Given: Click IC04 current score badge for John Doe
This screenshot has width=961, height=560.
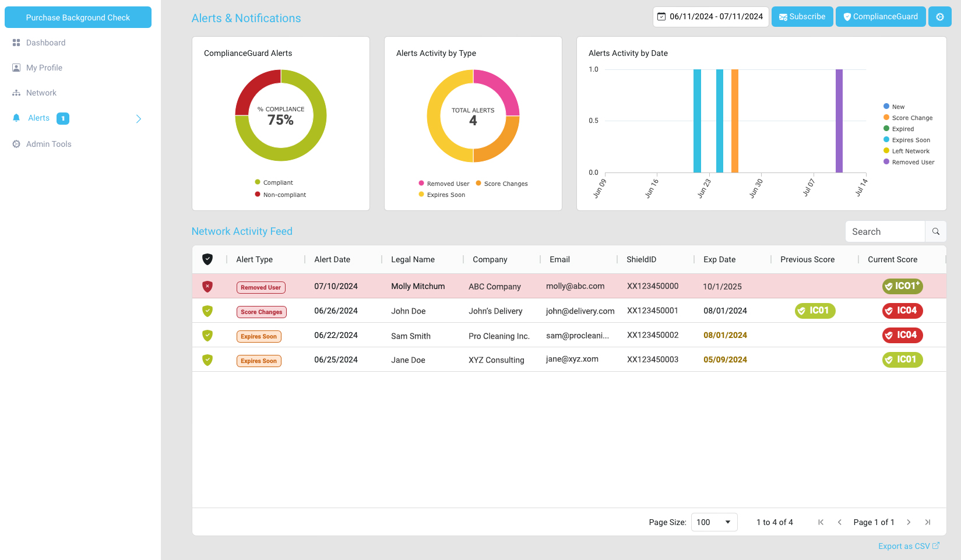Looking at the screenshot, I should pos(902,311).
